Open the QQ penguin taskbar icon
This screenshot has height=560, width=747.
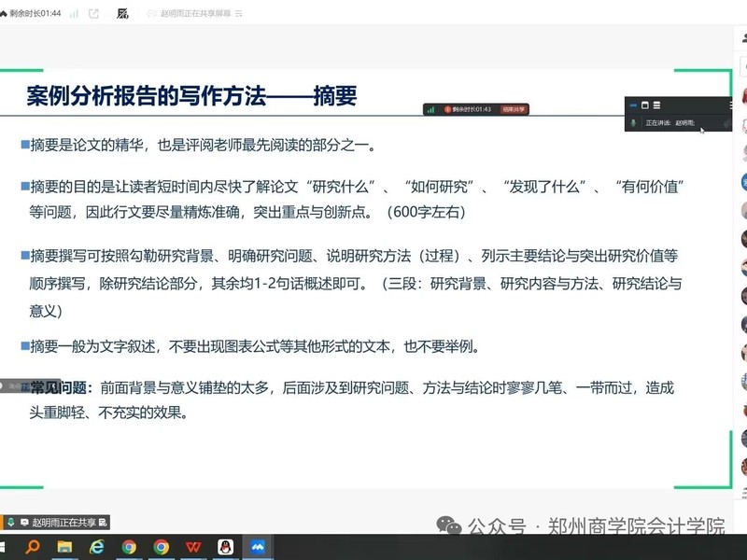pos(225,547)
